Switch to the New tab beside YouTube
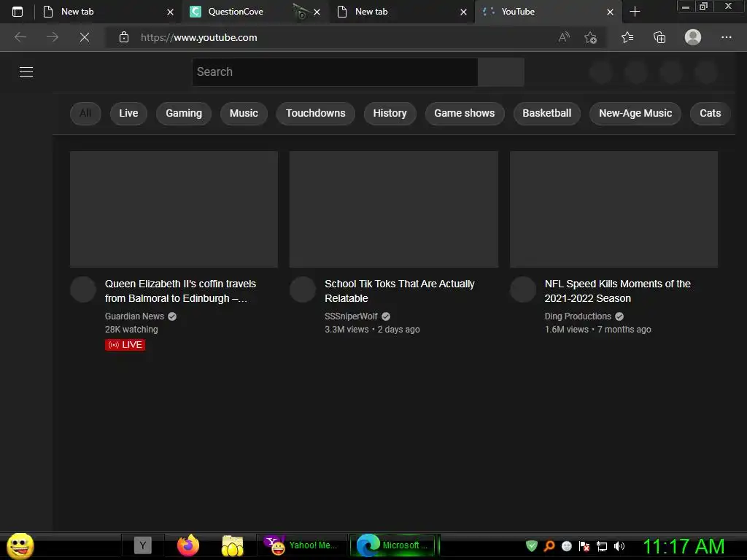 (x=371, y=12)
